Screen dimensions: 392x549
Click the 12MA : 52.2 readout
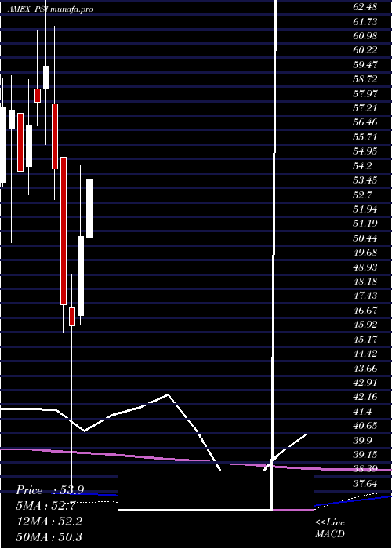(x=50, y=522)
